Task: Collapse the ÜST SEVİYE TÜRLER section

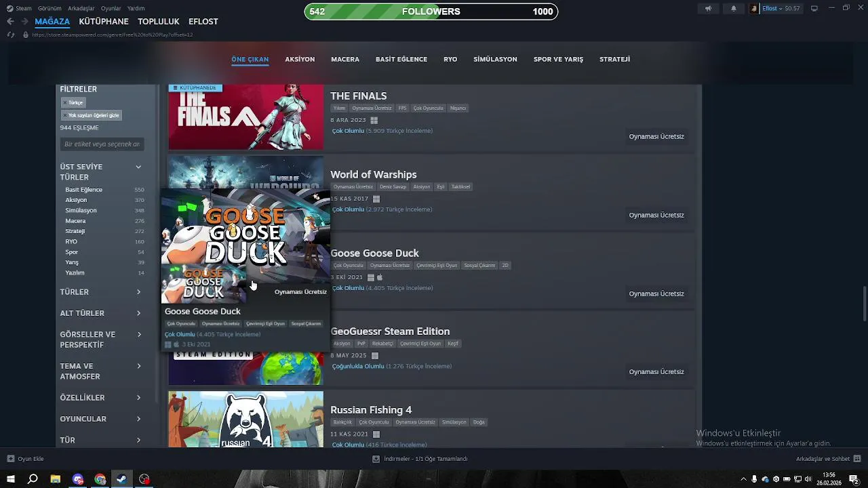Action: [x=138, y=167]
